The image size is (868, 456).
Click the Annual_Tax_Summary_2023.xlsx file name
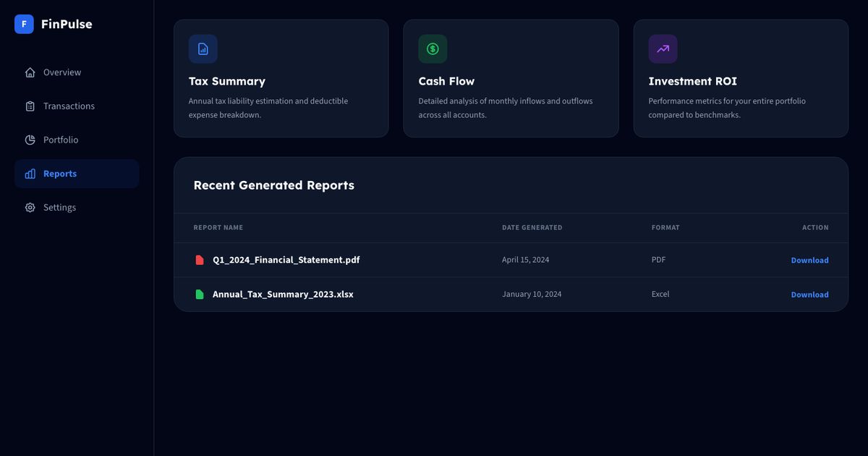click(x=283, y=295)
